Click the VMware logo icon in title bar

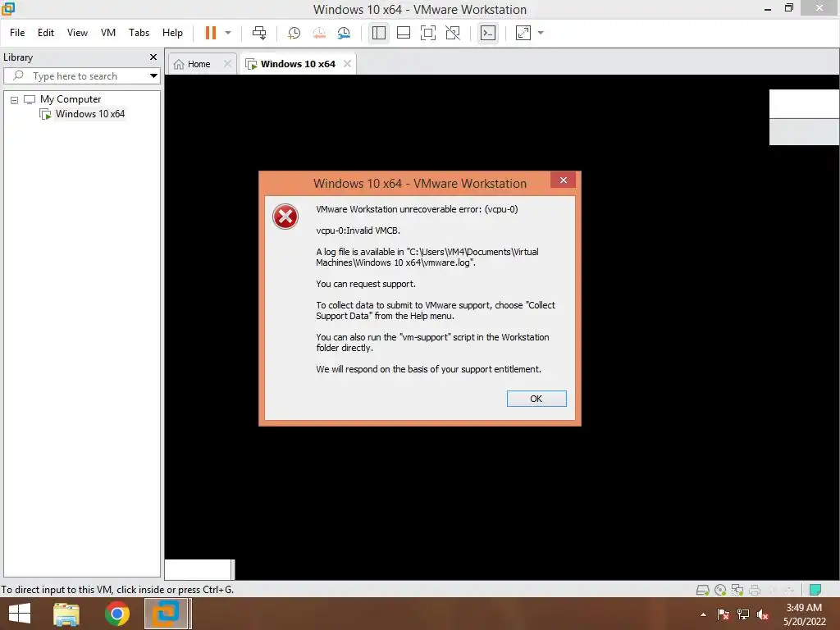pyautogui.click(x=8, y=8)
